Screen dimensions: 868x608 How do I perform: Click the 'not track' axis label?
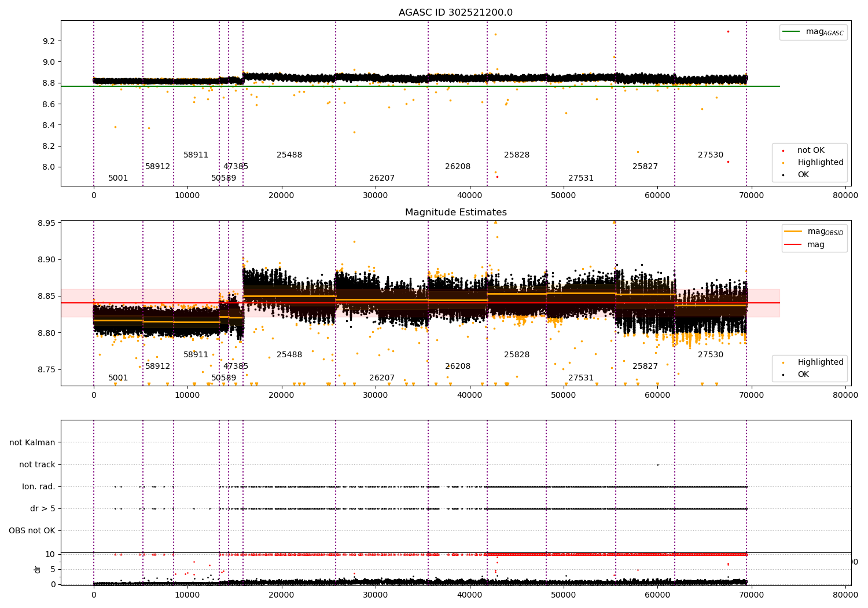coord(37,464)
